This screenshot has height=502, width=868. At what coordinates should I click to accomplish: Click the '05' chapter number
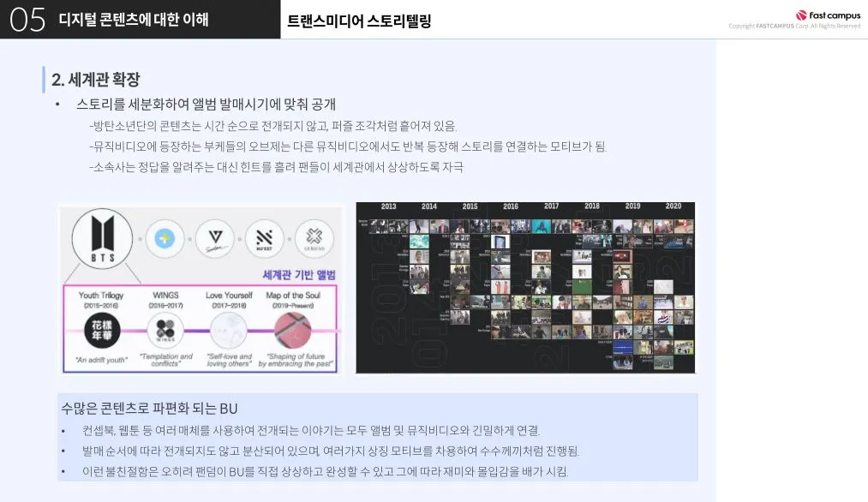point(27,20)
